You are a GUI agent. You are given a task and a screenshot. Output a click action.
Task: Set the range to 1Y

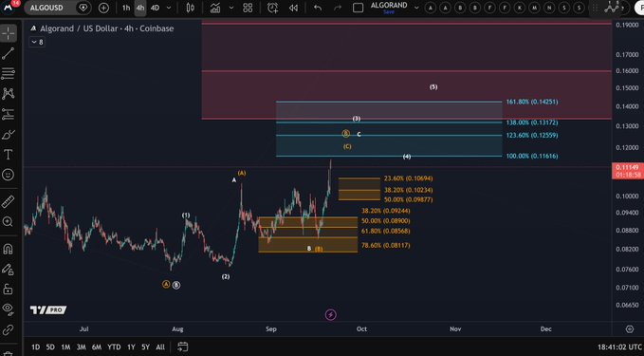click(x=131, y=347)
